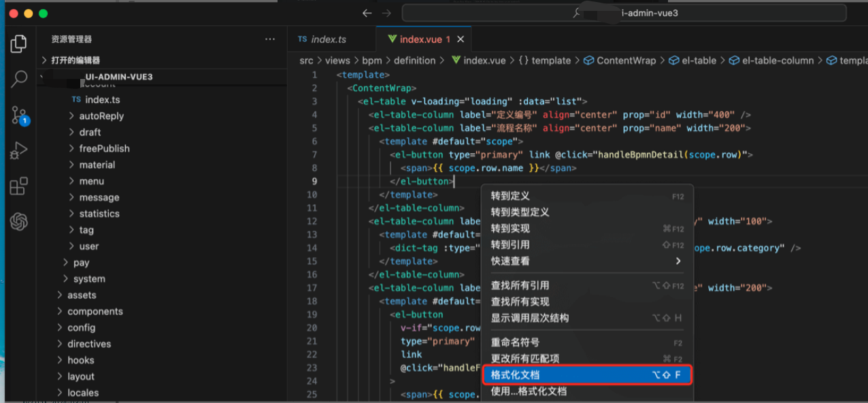
Task: Go forward using the title bar arrow
Action: 386,13
